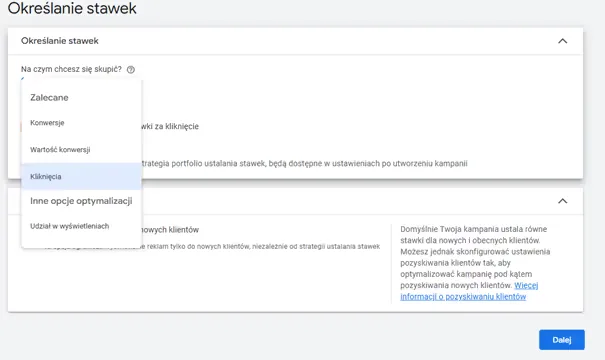605x360 pixels.
Task: Click the blue Dalej button
Action: click(562, 340)
